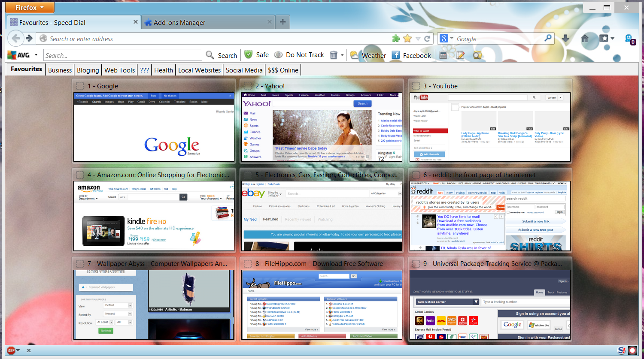The width and height of the screenshot is (644, 359).
Task: Open the Yahoo! speed dial thumbnail
Action: click(322, 127)
